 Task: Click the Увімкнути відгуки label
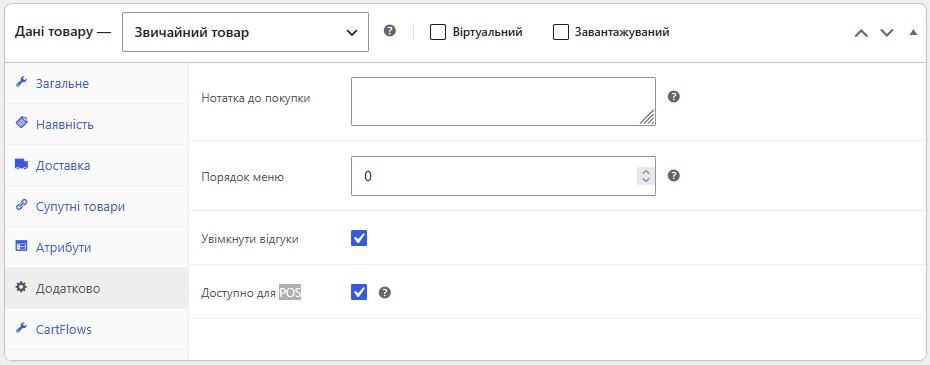[250, 240]
